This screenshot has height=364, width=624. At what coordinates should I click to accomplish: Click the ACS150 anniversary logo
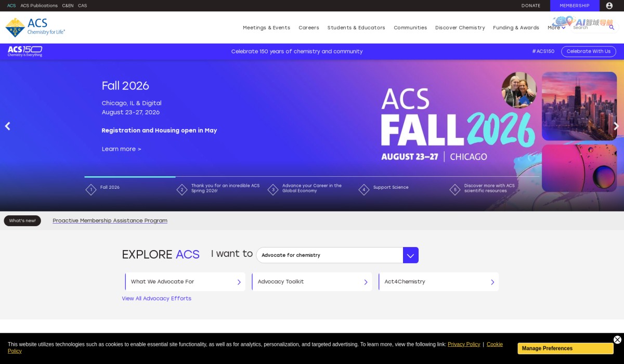(x=25, y=51)
